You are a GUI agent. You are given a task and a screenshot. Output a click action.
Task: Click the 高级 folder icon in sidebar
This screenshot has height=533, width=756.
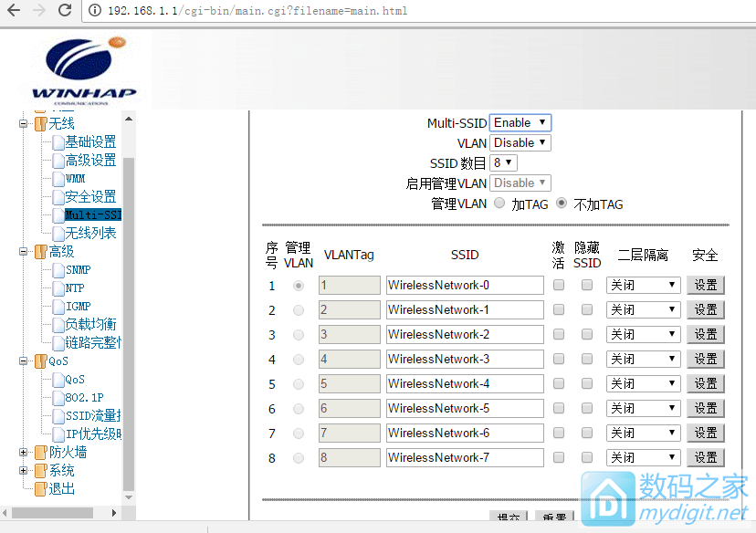[x=40, y=252]
